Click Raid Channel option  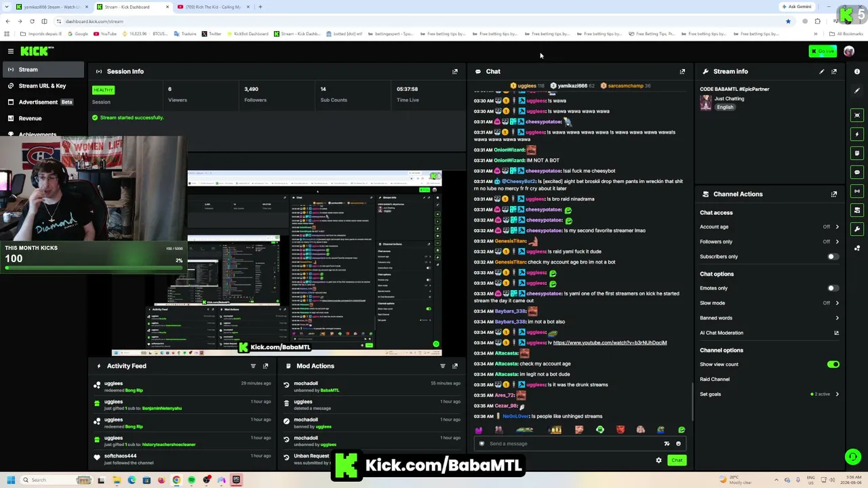(715, 380)
